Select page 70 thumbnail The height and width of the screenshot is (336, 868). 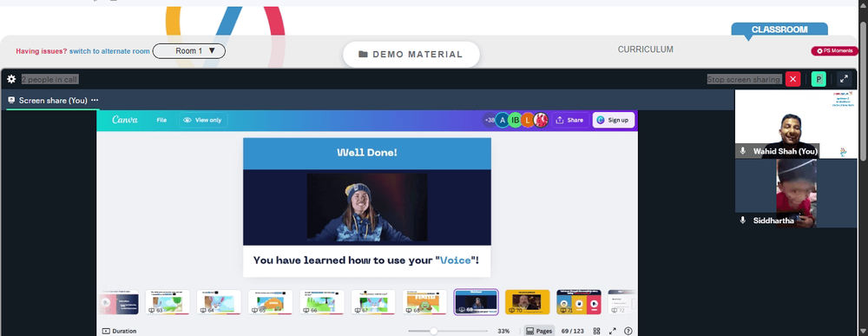(528, 302)
